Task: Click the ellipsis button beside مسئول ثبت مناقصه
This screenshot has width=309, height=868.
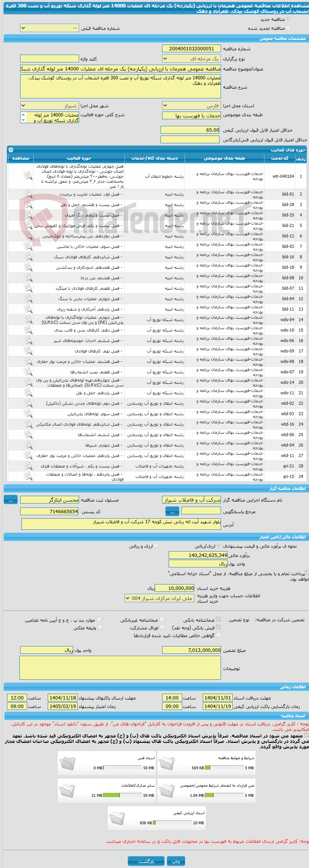Action: pos(10,500)
